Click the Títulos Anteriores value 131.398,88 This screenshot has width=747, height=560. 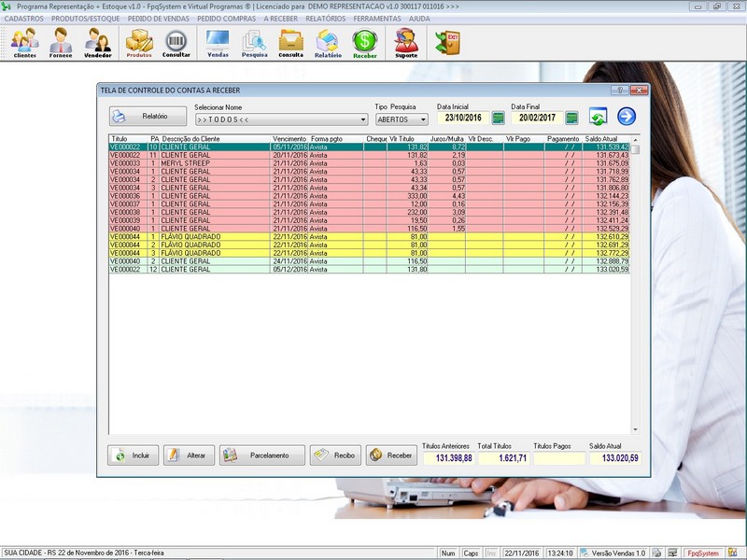coord(447,458)
